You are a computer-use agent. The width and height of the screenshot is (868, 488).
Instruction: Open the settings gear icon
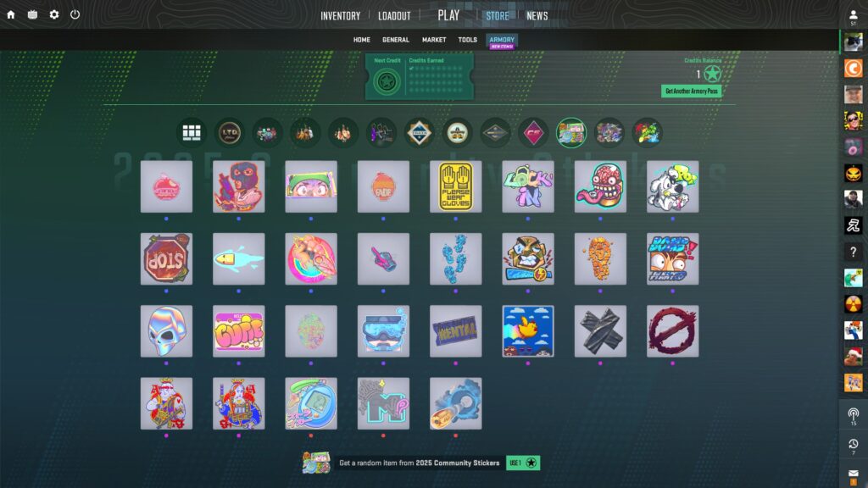pyautogui.click(x=54, y=14)
